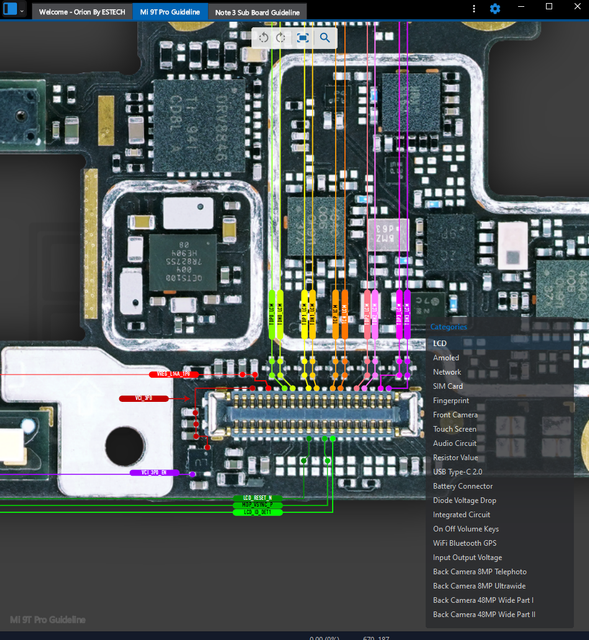Select the LCD category
589x640 pixels.
click(x=500, y=343)
